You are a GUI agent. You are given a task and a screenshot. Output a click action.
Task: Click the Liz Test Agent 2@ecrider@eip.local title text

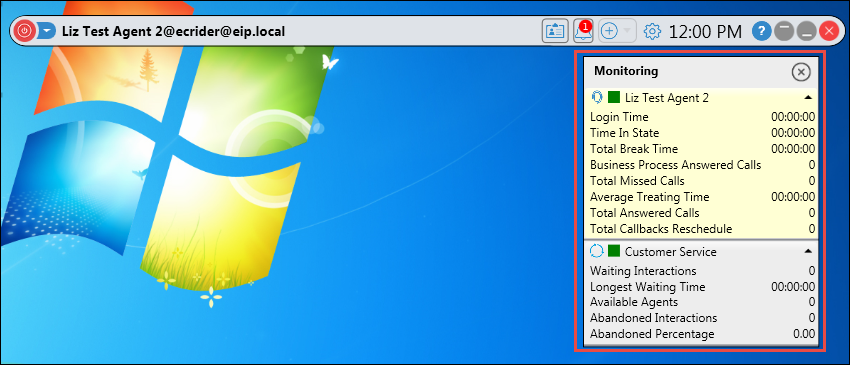[173, 31]
